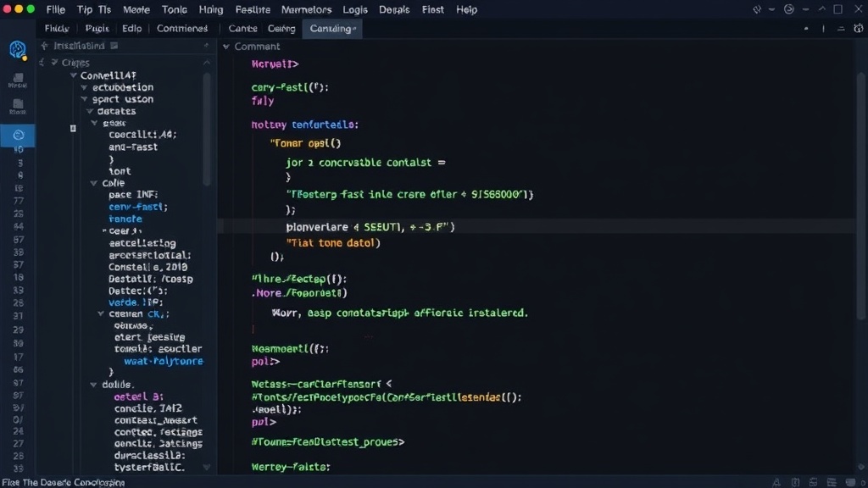The width and height of the screenshot is (868, 488).
Task: Open the Tonle menu
Action: (175, 10)
